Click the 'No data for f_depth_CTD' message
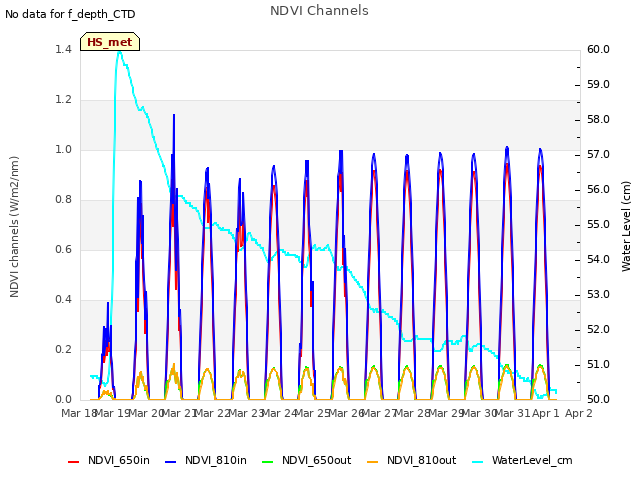640x480 pixels. [x=70, y=14]
